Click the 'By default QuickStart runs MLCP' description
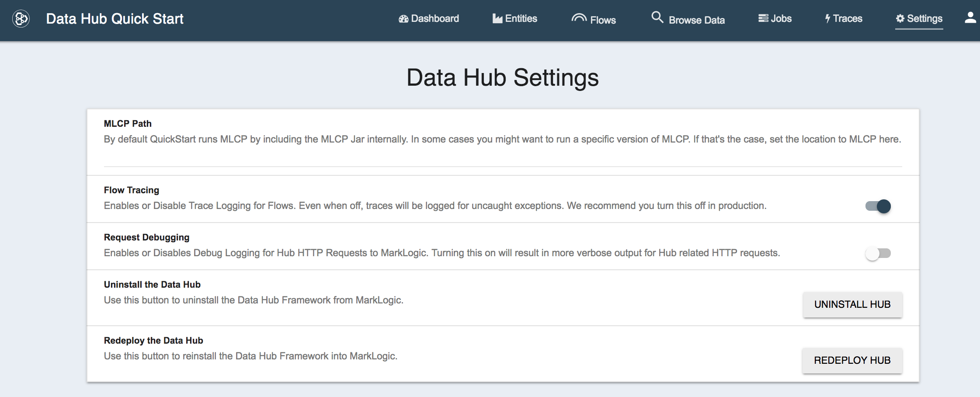Screen dimensions: 980x397 [503, 139]
